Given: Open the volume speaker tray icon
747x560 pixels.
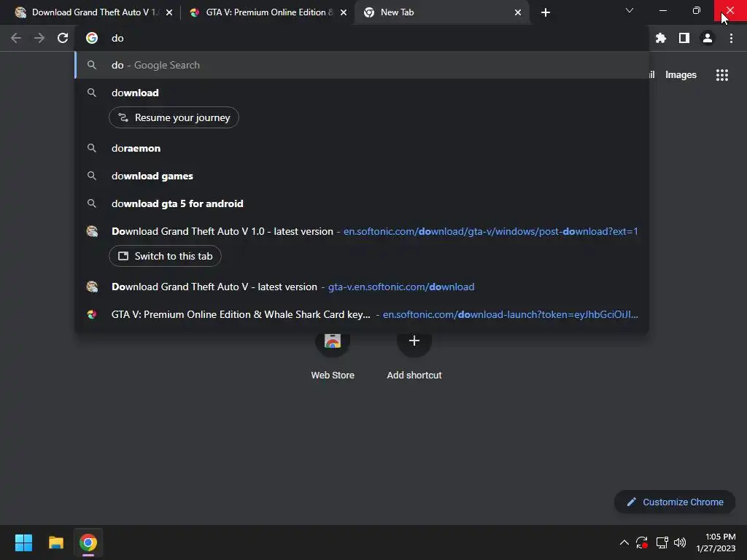Looking at the screenshot, I should 680,542.
